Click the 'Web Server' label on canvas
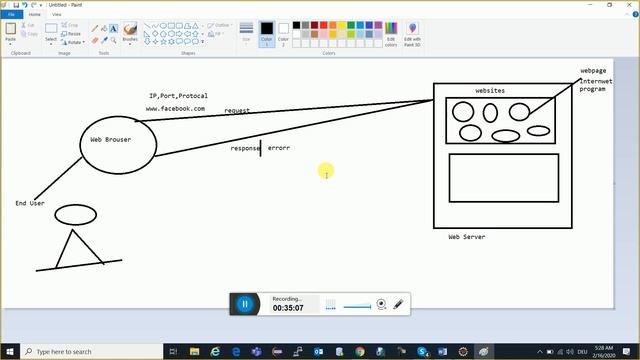The height and width of the screenshot is (360, 640). pyautogui.click(x=467, y=237)
